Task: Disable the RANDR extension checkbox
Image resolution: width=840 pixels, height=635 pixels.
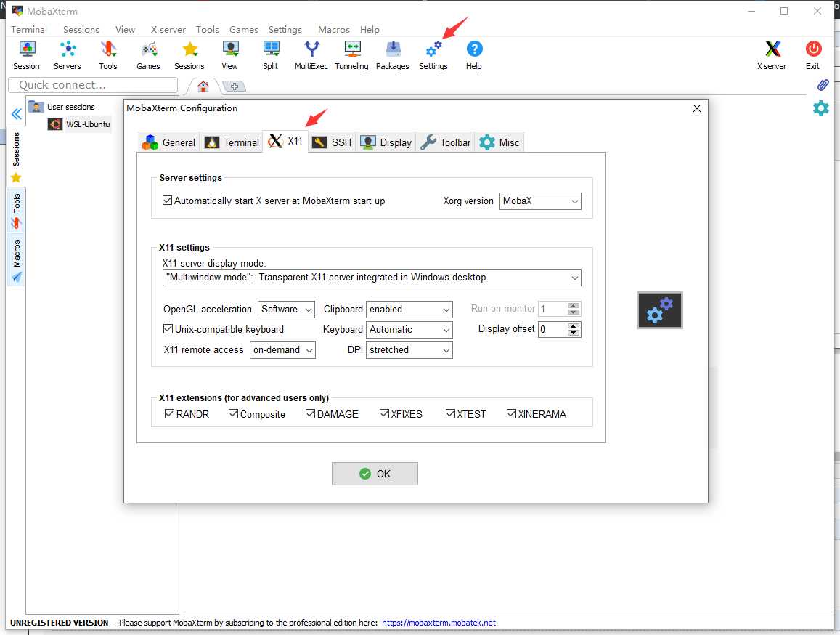Action: (x=169, y=414)
